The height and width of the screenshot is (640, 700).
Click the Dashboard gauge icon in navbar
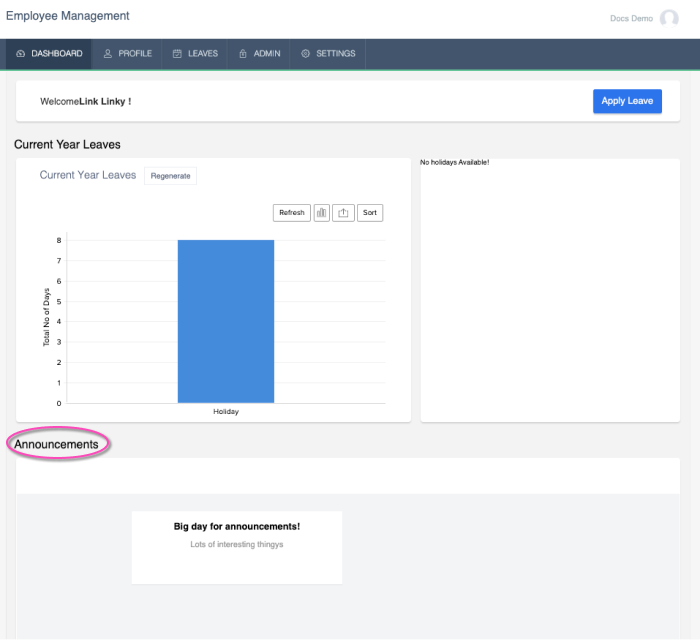tap(21, 54)
